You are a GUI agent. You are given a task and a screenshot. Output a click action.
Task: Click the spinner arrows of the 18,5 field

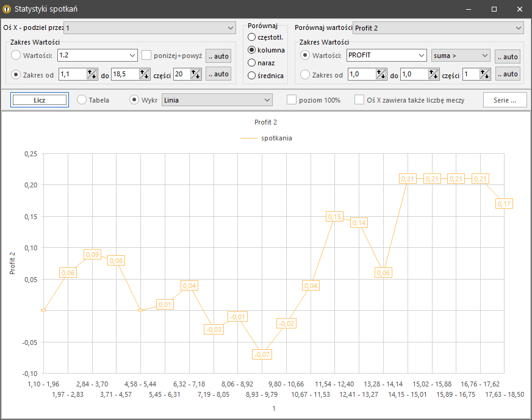tap(145, 74)
